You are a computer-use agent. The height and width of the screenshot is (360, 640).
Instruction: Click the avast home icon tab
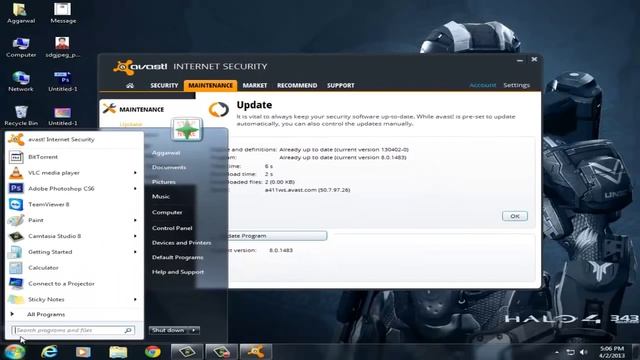pos(130,85)
